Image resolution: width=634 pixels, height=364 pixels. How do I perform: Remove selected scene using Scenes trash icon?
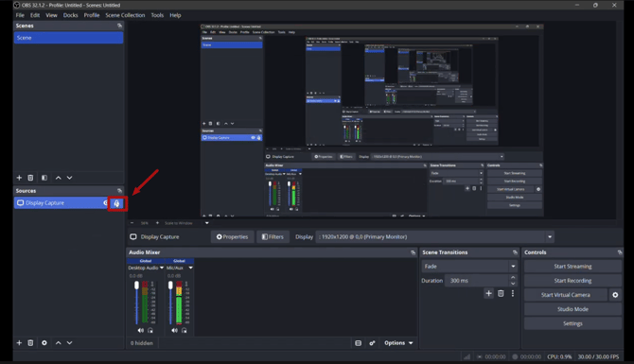[30, 178]
